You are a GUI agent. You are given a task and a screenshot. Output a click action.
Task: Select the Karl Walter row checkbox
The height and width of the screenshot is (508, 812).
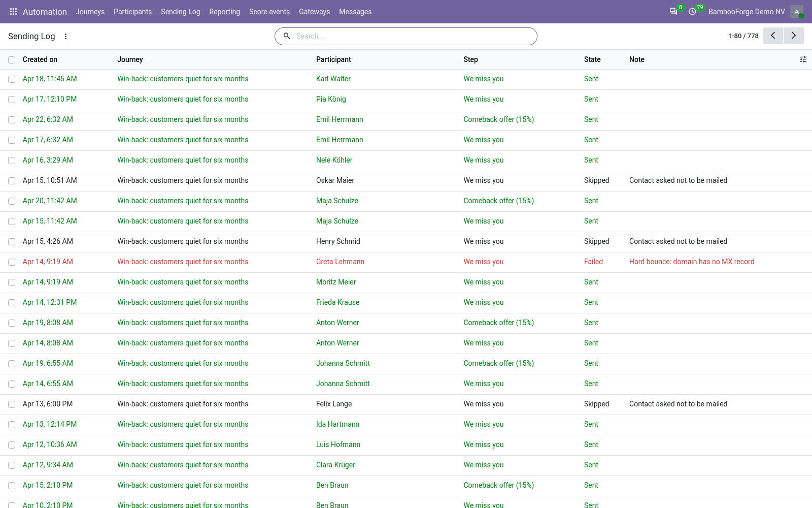(12, 79)
